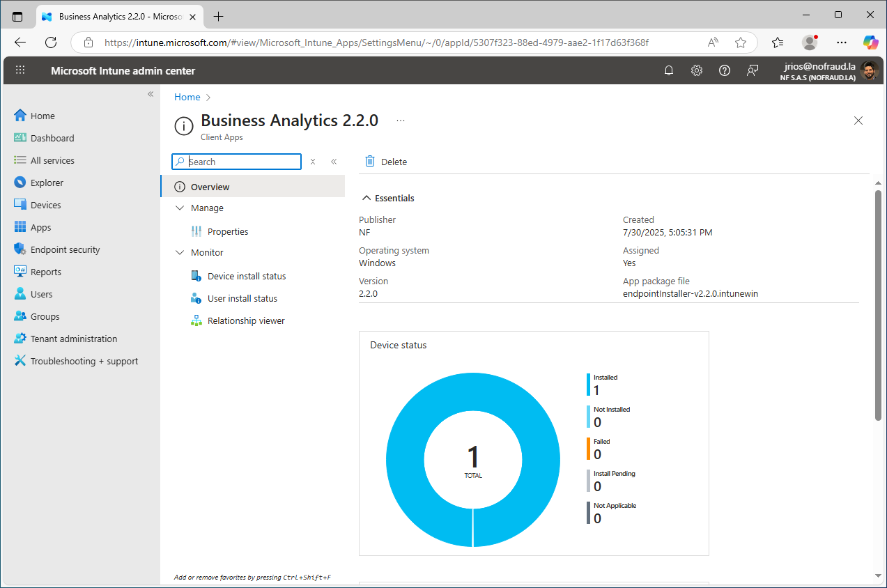Open the notifications bell
Screen dimensions: 887x588
click(669, 70)
